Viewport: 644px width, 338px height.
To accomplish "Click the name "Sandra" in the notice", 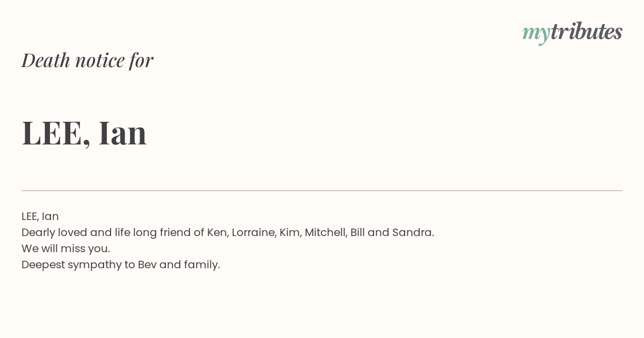I will pos(413,232).
